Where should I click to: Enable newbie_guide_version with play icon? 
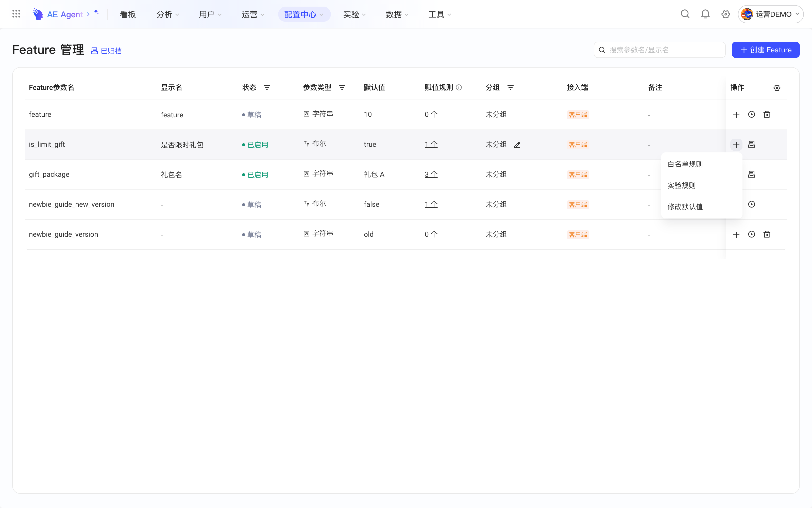pos(752,234)
